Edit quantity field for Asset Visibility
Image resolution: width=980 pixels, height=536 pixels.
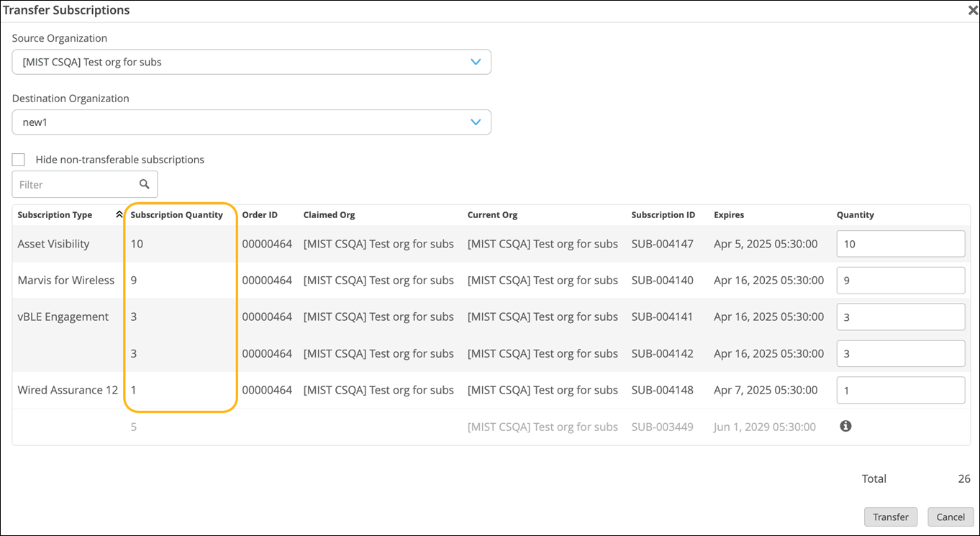[x=899, y=244]
